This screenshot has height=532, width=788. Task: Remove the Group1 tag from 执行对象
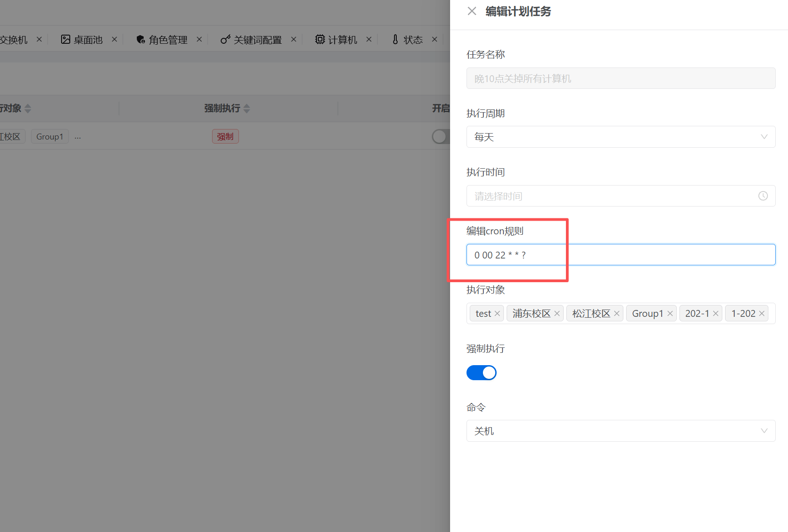pos(670,314)
